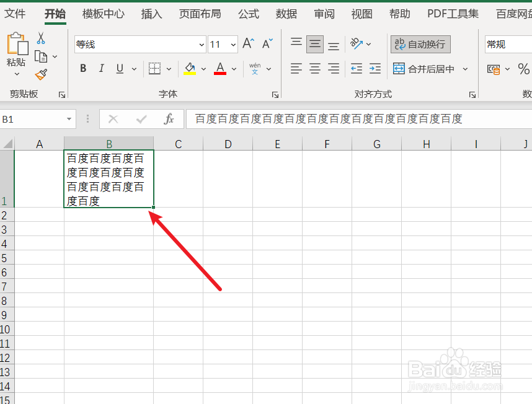Open alignment group dialog launcher
This screenshot has width=532, height=404.
(472, 95)
